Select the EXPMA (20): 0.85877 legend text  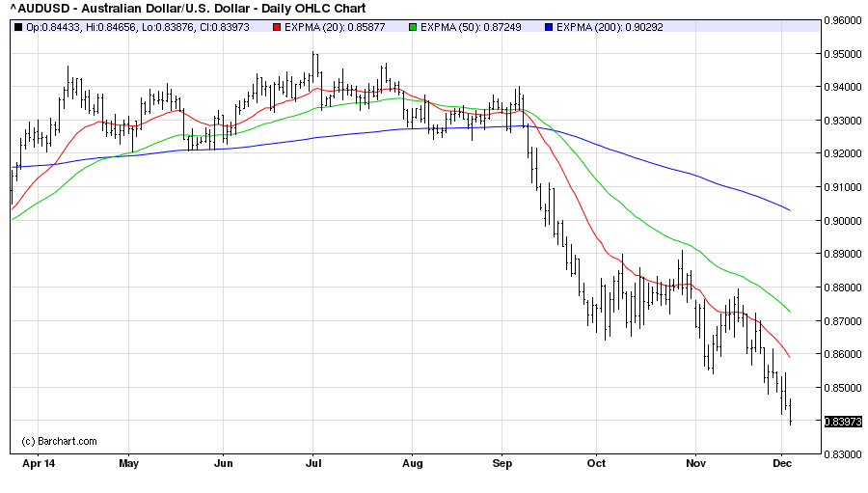[330, 27]
